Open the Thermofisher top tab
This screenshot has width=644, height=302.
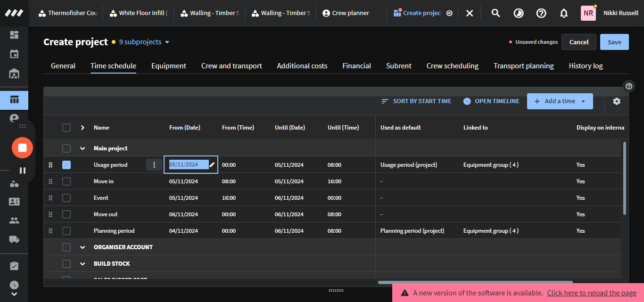click(x=68, y=13)
